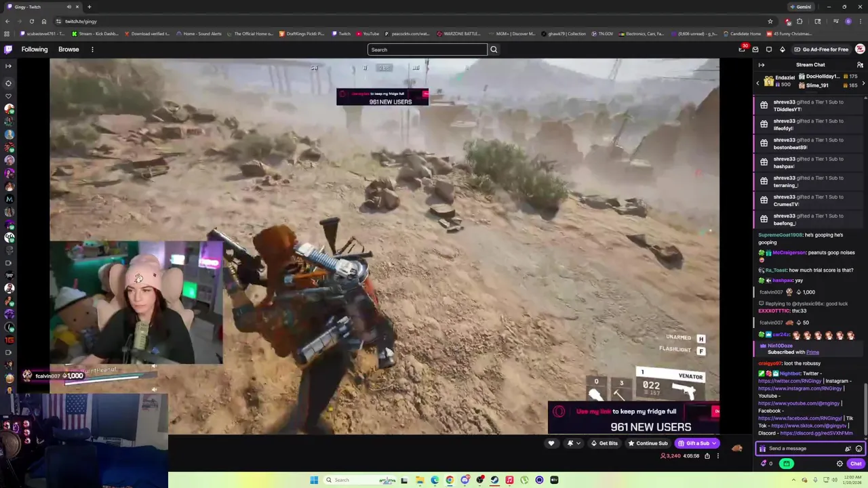The width and height of the screenshot is (868, 488).
Task: Open chat settings gear icon
Action: [840, 464]
